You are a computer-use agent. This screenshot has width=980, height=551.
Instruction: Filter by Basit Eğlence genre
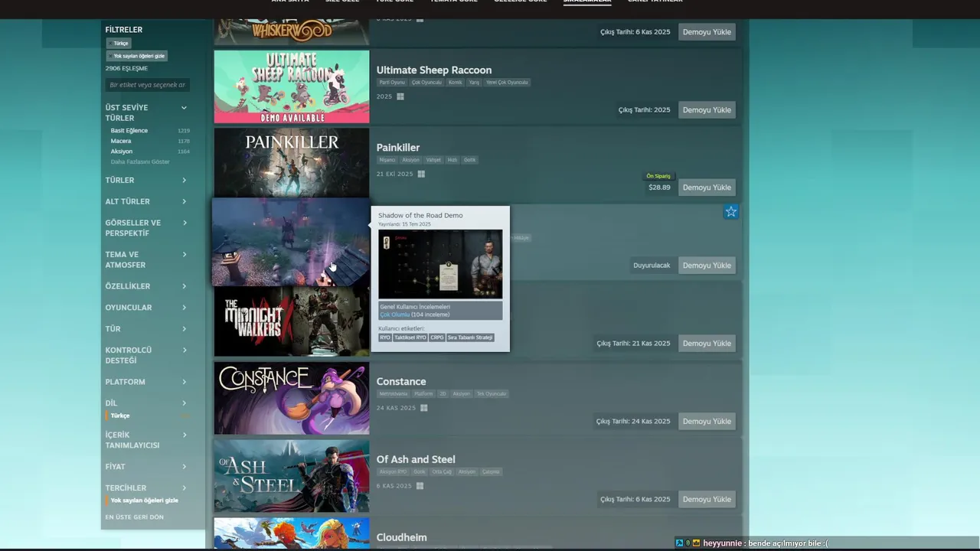point(129,130)
